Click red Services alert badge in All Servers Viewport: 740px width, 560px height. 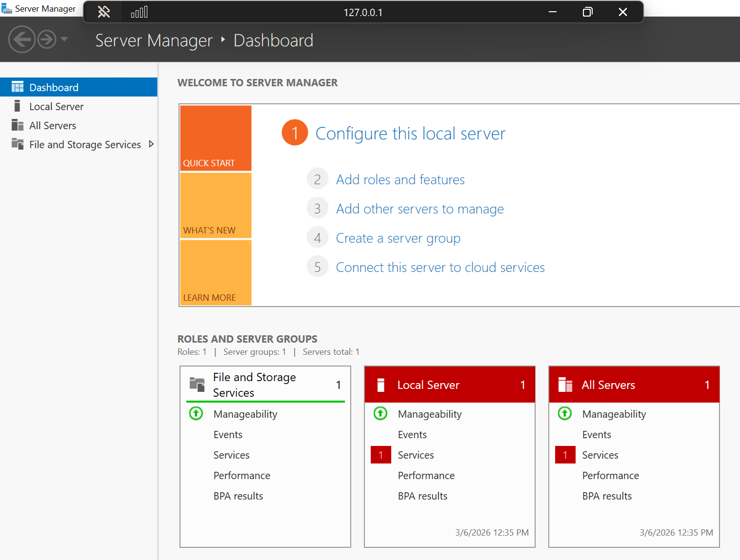tap(565, 455)
